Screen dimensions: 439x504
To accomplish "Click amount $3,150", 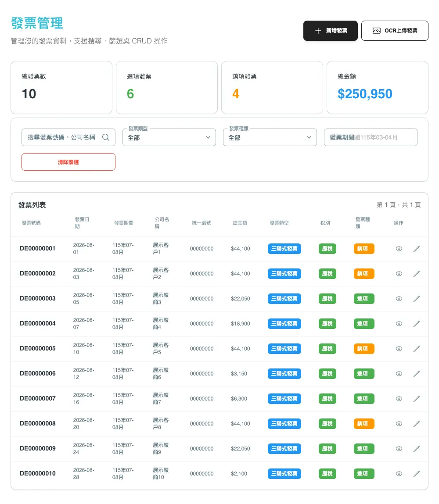I will coord(239,374).
